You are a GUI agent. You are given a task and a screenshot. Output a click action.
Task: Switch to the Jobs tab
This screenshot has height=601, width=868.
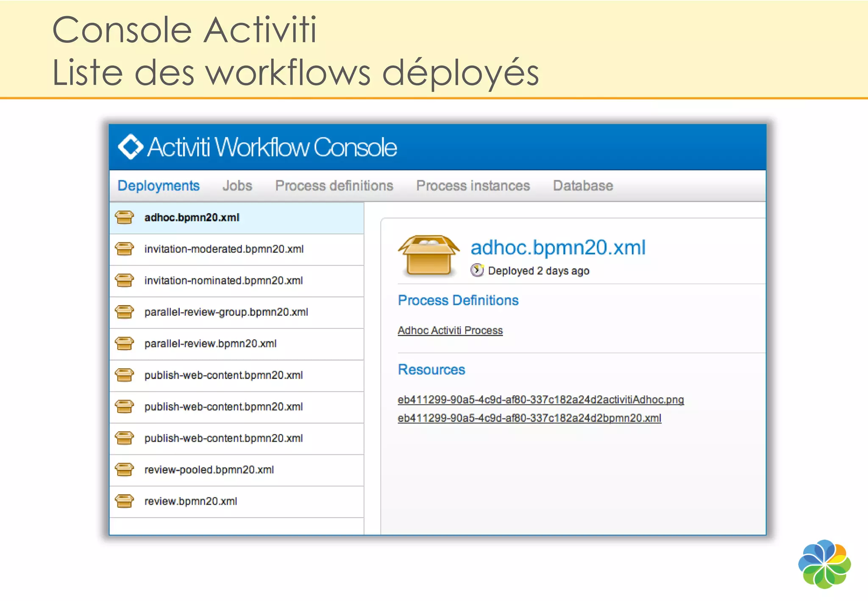pos(237,186)
